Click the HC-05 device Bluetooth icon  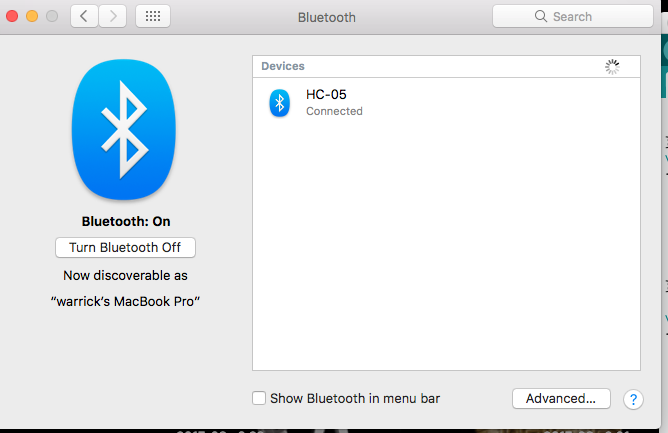click(x=279, y=103)
